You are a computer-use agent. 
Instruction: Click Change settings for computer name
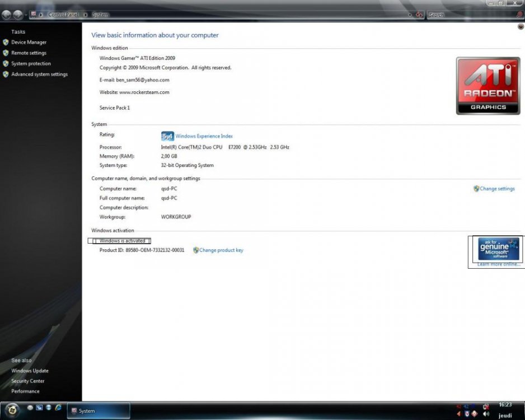(x=496, y=189)
